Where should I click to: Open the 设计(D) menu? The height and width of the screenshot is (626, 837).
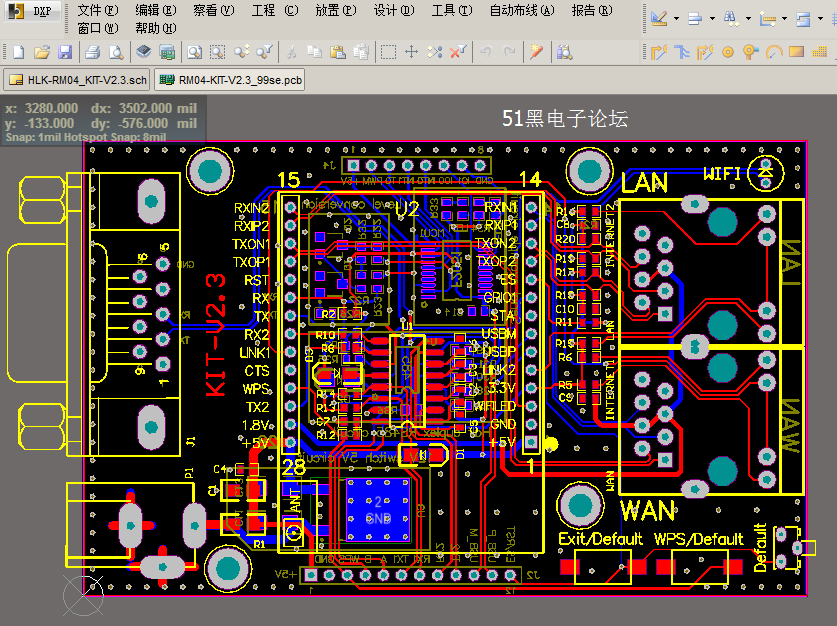coord(393,10)
